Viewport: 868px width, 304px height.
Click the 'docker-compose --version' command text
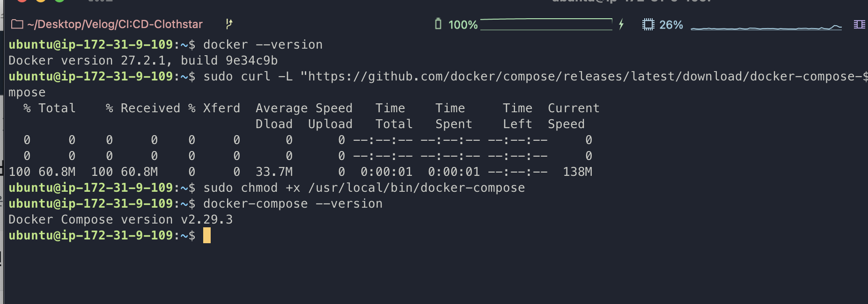coord(293,204)
